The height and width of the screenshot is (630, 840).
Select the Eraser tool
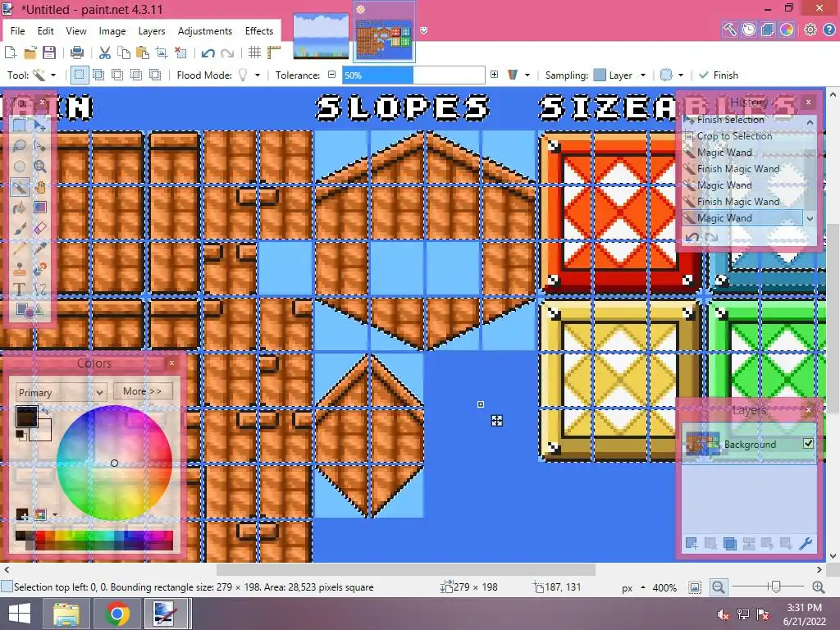(x=40, y=228)
